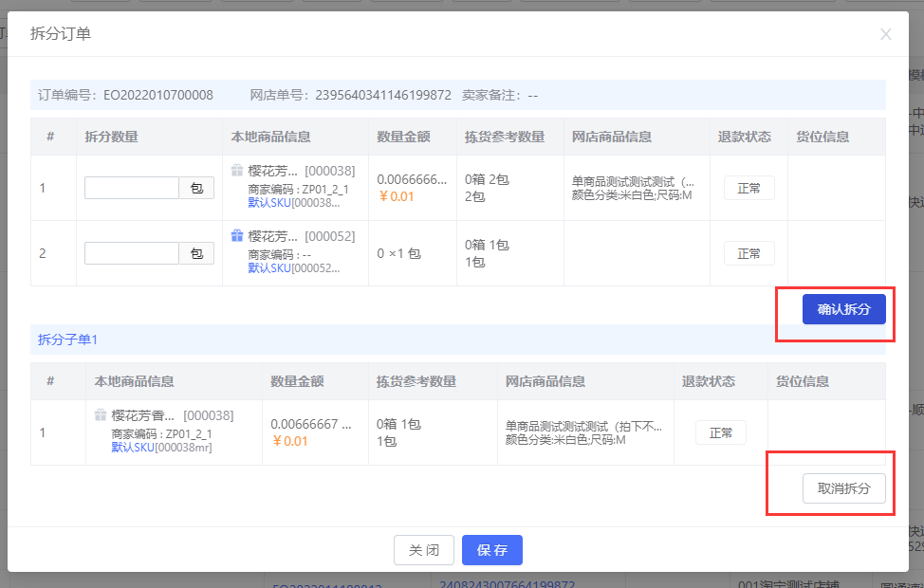Focus the 拆分数量 input in row 2
Screen dimensions: 924x588
point(132,253)
